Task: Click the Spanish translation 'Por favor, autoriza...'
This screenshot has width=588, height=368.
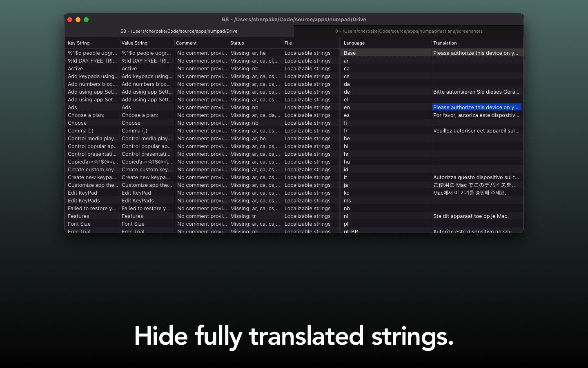Action: [x=476, y=115]
